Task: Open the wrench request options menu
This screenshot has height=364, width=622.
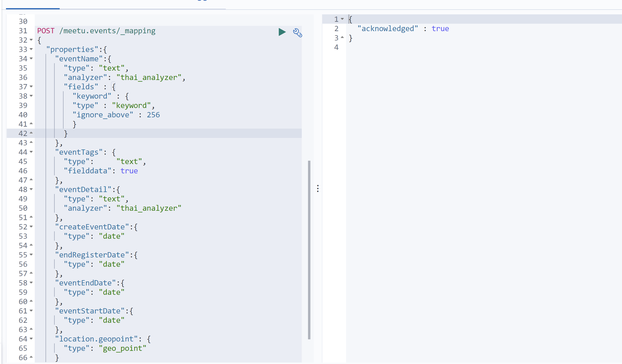Action: click(297, 33)
